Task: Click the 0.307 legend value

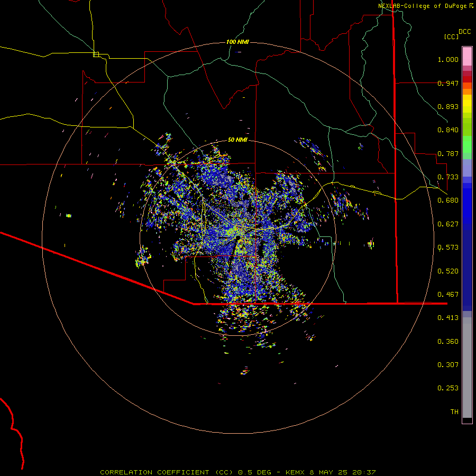Action: tap(448, 364)
